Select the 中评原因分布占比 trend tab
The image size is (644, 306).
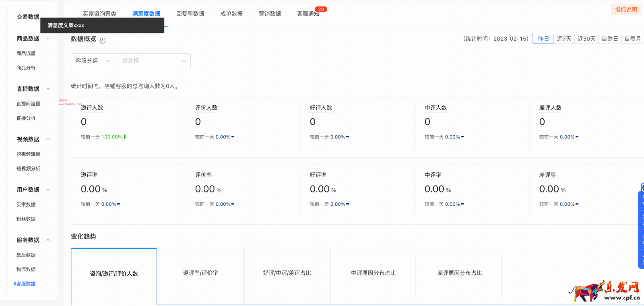[373, 276]
